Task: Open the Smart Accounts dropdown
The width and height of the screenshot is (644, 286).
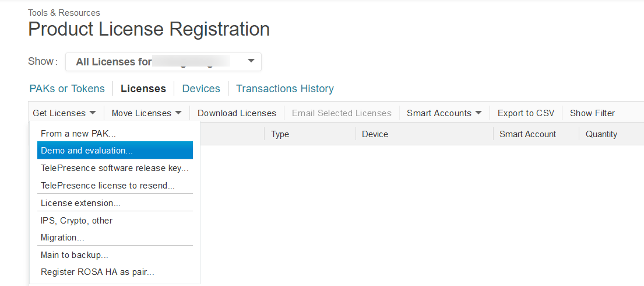Action: click(445, 113)
